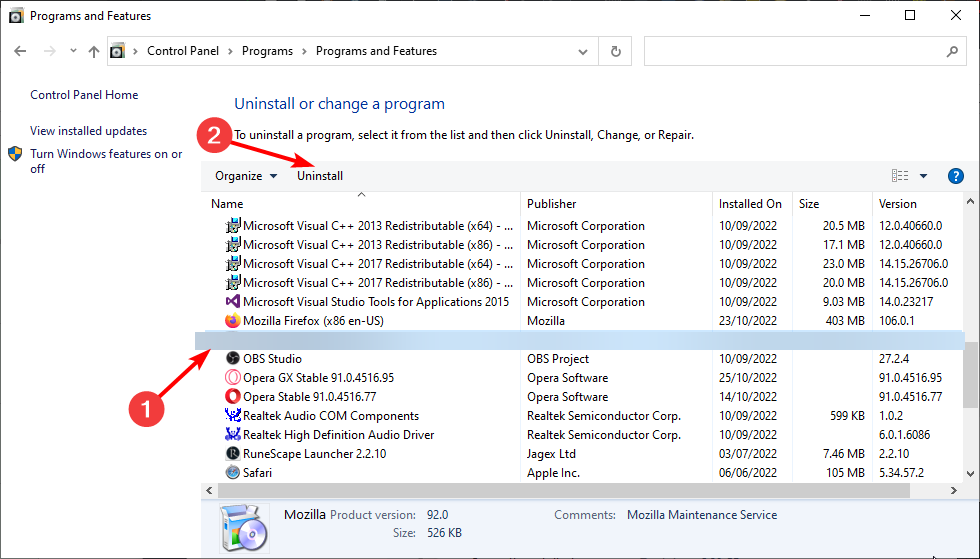The image size is (980, 559).
Task: Click Jagex Ltd publisher cell
Action: pos(551,454)
